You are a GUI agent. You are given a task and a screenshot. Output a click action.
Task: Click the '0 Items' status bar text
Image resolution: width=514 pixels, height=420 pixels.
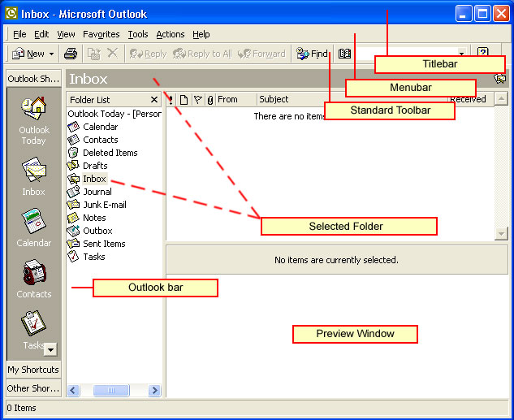point(21,408)
